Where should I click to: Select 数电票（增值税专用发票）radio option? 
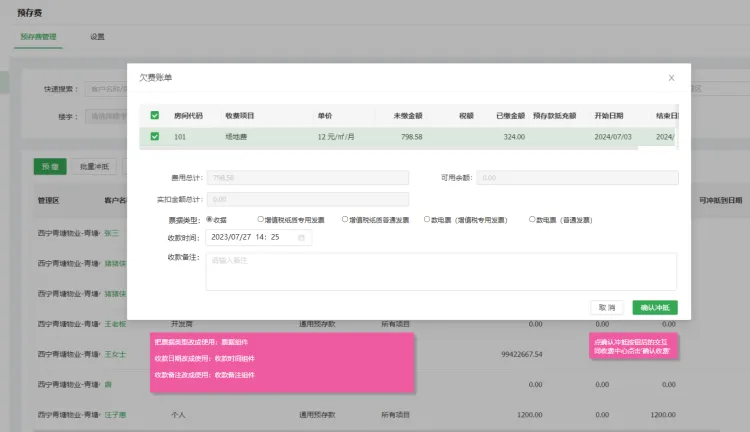click(x=427, y=220)
